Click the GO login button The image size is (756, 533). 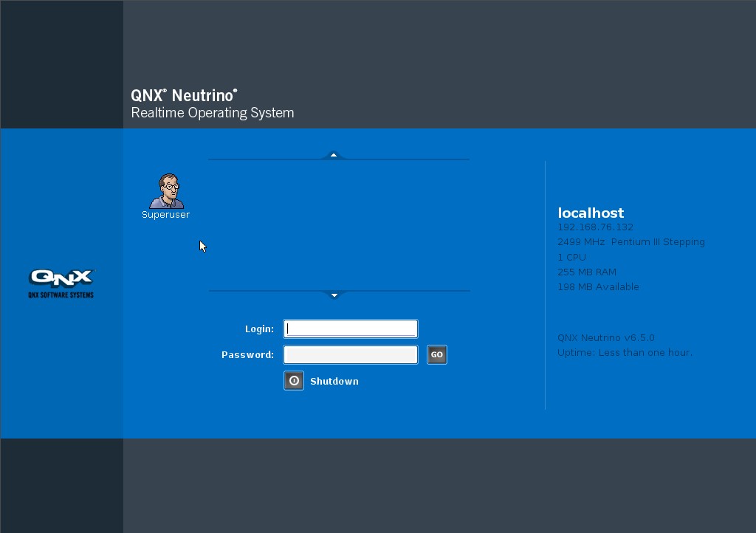pos(437,354)
